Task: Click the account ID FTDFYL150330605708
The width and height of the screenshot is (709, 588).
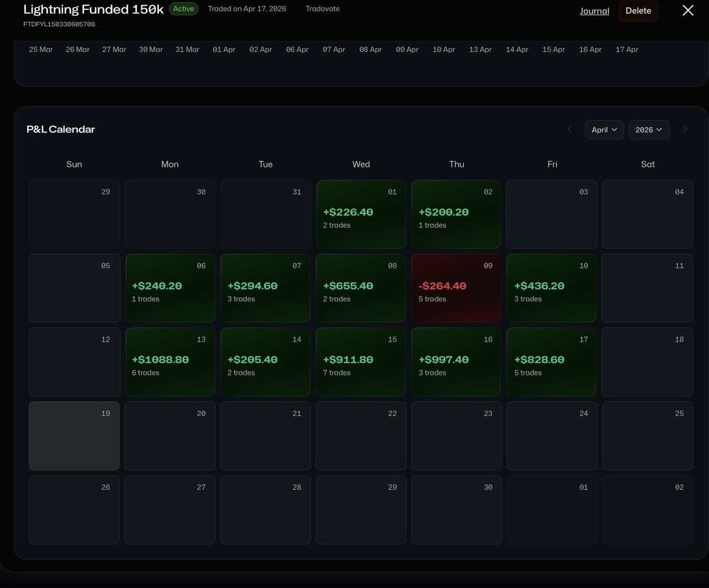Action: pos(59,24)
